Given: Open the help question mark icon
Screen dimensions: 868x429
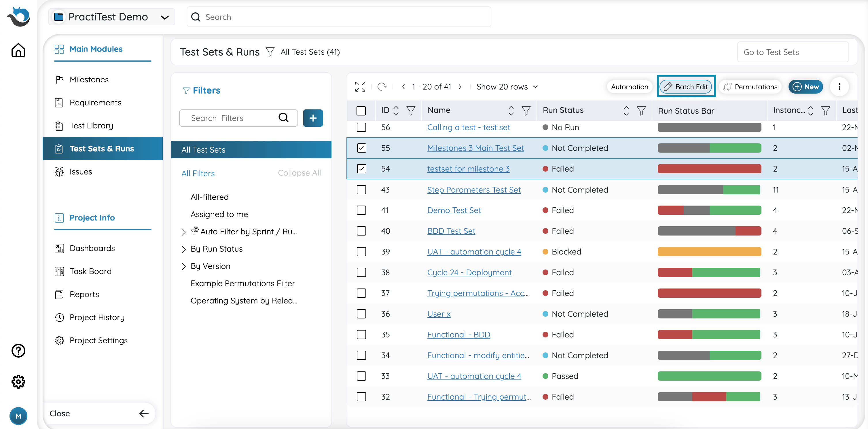Looking at the screenshot, I should pyautogui.click(x=18, y=351).
